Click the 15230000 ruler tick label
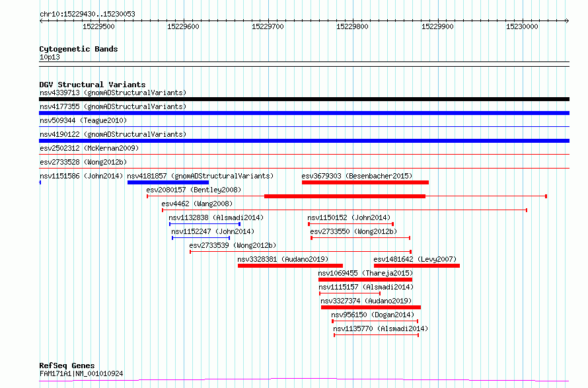This screenshot has height=388, width=588. pos(522,26)
